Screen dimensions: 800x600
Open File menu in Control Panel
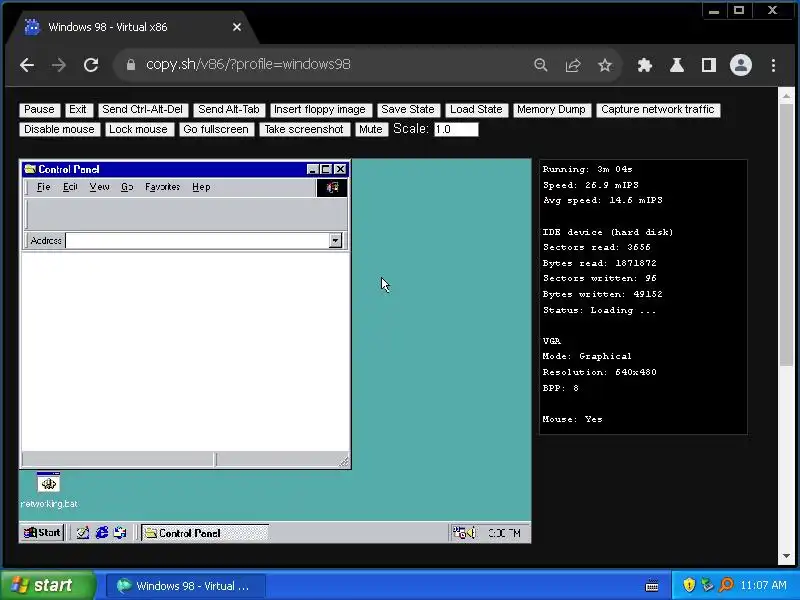43,187
